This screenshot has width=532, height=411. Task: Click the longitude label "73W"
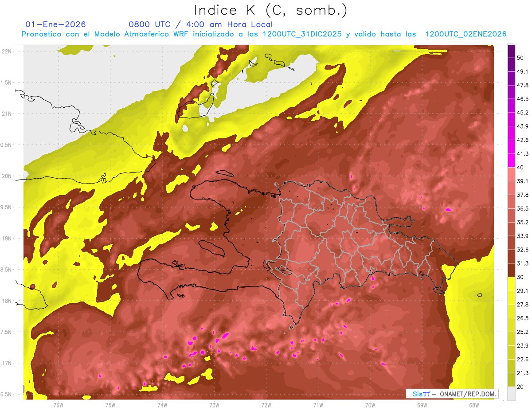click(214, 405)
